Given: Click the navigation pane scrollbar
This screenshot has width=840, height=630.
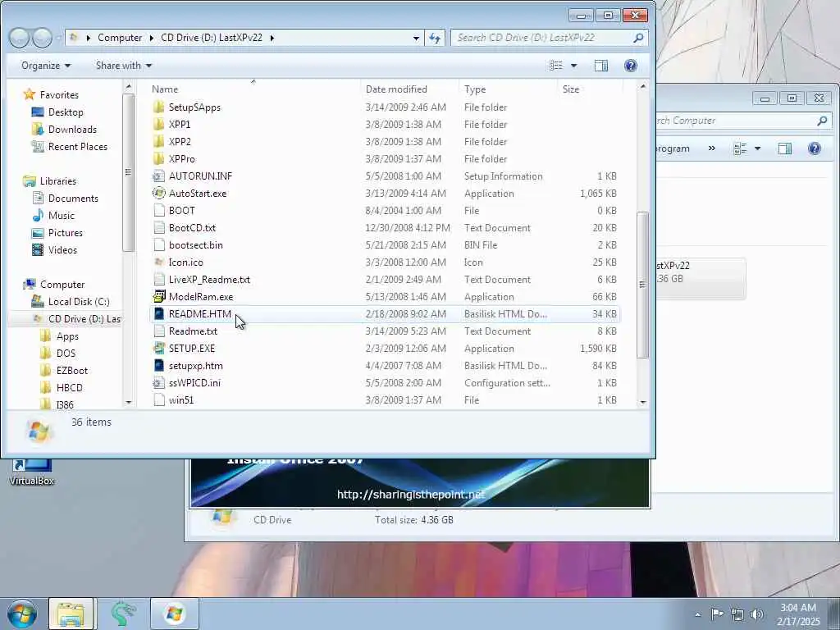Looking at the screenshot, I should (128, 172).
